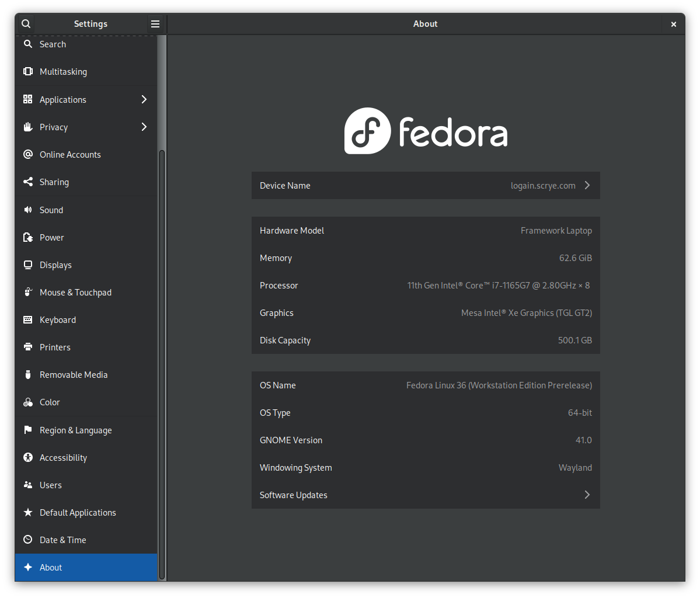Close the About settings window
The height and width of the screenshot is (598, 700).
[674, 24]
